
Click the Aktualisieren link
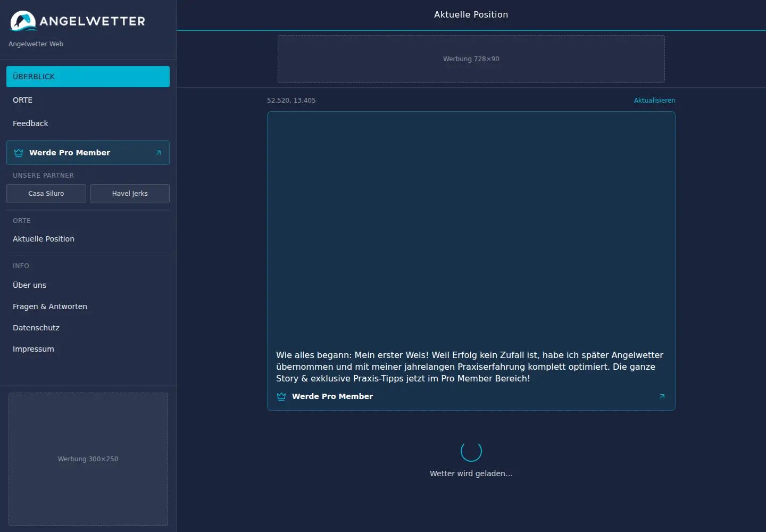click(654, 101)
